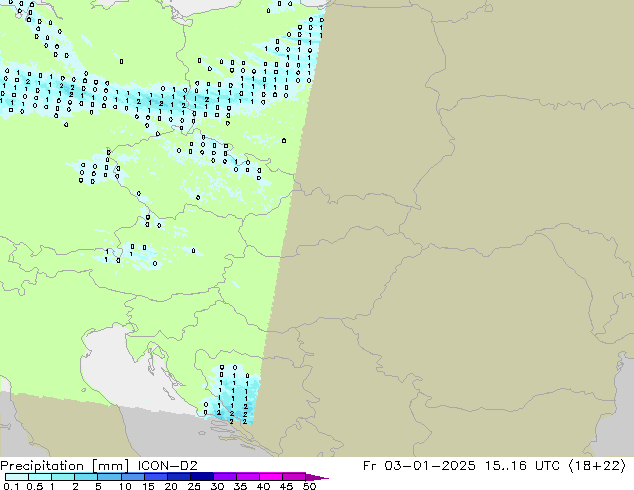Click the 'ICON-D2' model name text
The width and height of the screenshot is (634, 490).
point(167,466)
